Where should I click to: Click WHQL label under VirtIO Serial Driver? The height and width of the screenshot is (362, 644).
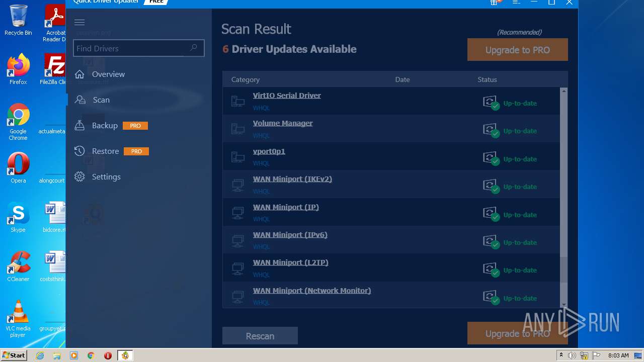click(x=262, y=108)
